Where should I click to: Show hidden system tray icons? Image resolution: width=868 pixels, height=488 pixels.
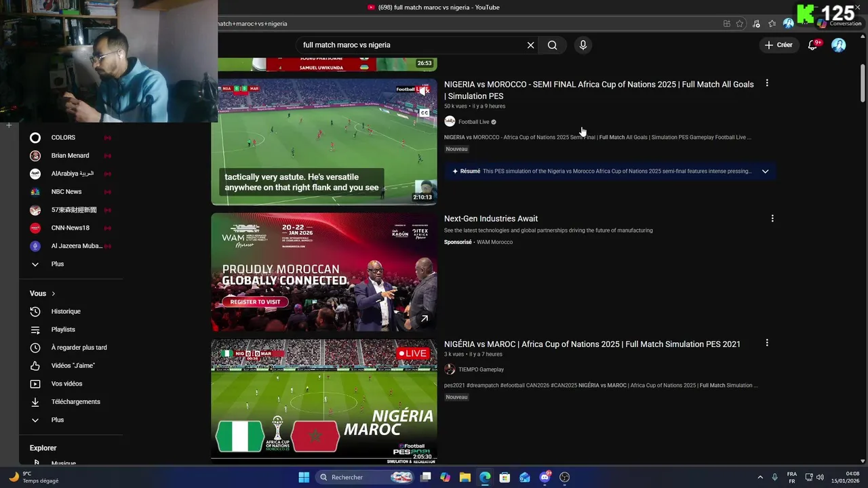pos(760,477)
